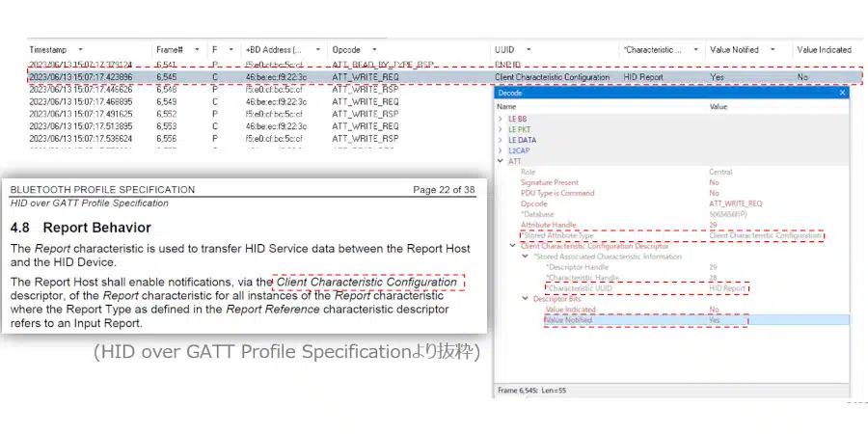Open the Timestamp column filter dropdown
The image size is (868, 434).
pyautogui.click(x=80, y=49)
